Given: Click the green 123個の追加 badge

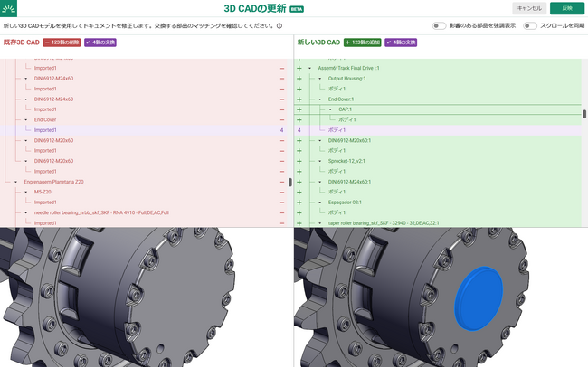Looking at the screenshot, I should coord(363,42).
